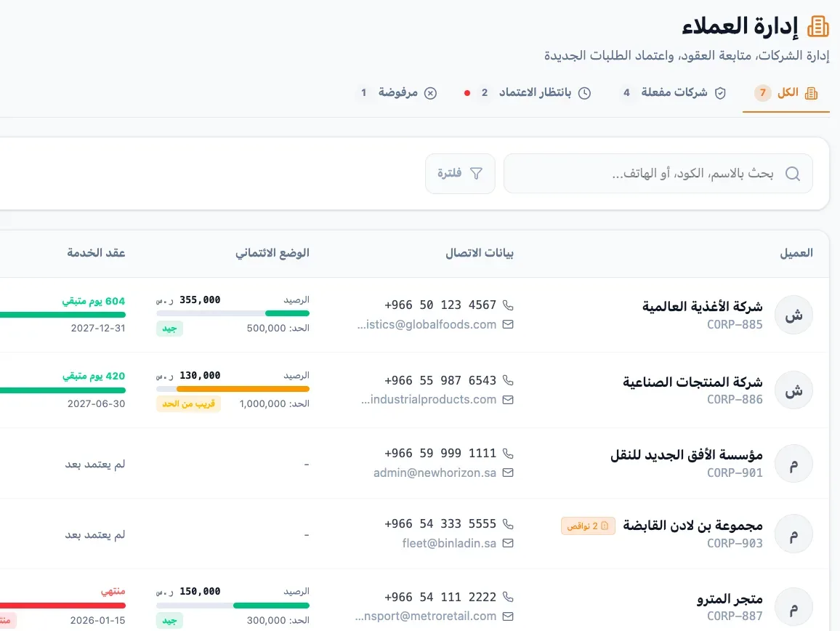Switch to the شركات مفعلة tab

point(674,93)
